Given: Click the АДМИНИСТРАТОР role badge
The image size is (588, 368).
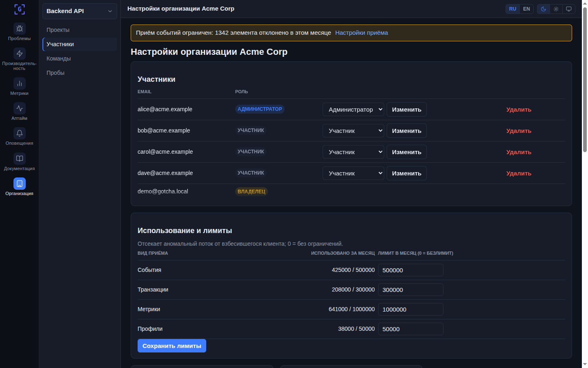Looking at the screenshot, I should 260,109.
